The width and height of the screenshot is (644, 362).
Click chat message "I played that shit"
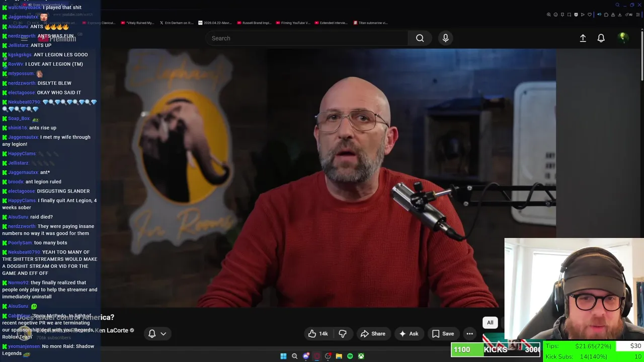(62, 8)
